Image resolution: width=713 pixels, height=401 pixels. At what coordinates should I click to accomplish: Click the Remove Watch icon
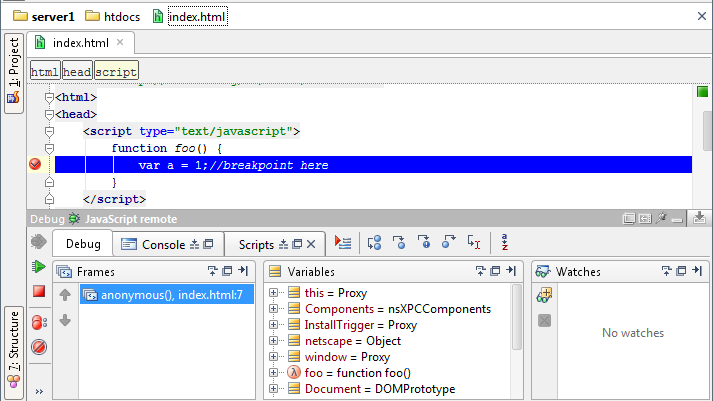[544, 321]
